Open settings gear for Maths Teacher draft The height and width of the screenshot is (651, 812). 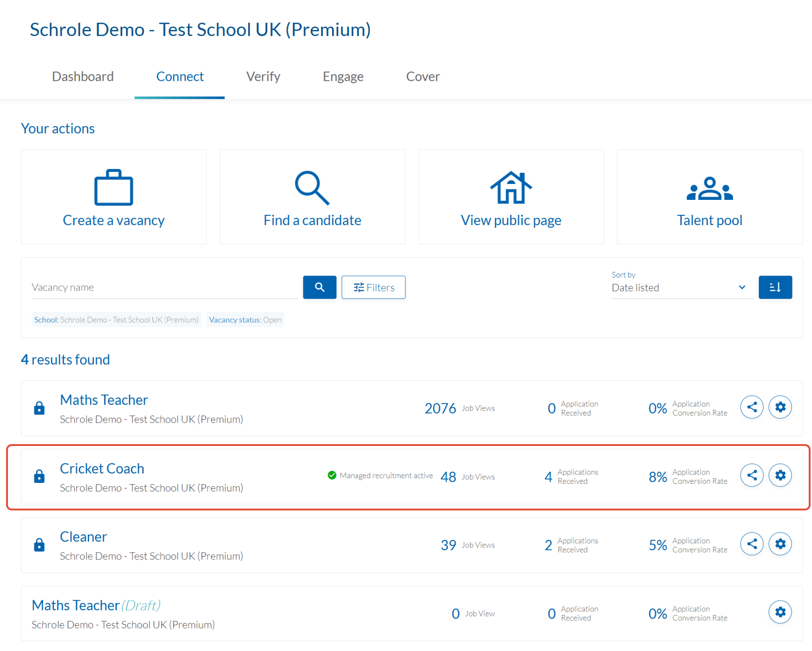780,612
